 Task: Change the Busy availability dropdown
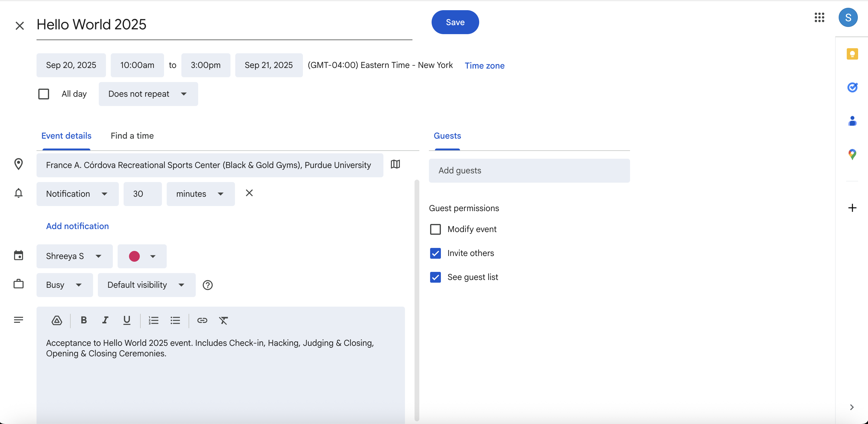(x=64, y=285)
